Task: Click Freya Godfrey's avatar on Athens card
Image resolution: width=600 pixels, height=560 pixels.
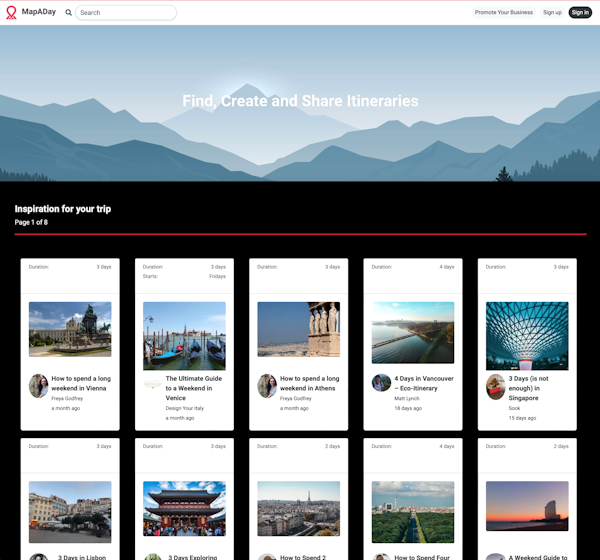Action: 267,386
